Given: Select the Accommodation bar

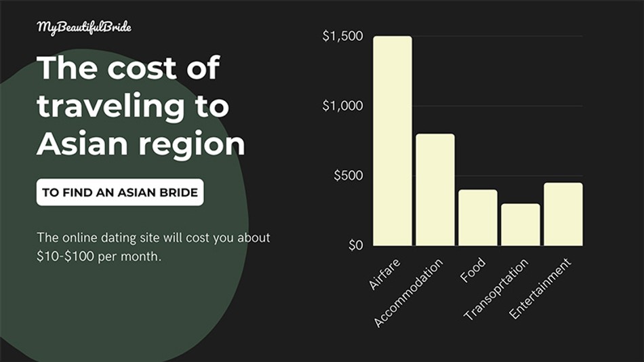Looking at the screenshot, I should click(435, 189).
